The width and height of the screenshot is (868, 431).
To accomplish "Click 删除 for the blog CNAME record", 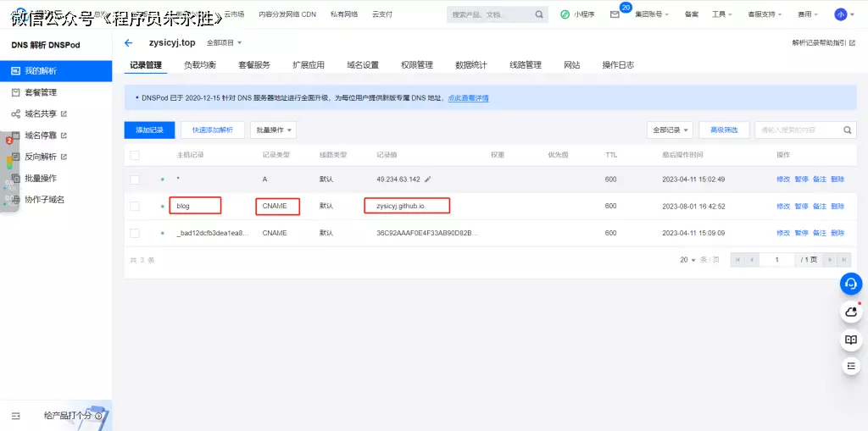I will tap(837, 207).
